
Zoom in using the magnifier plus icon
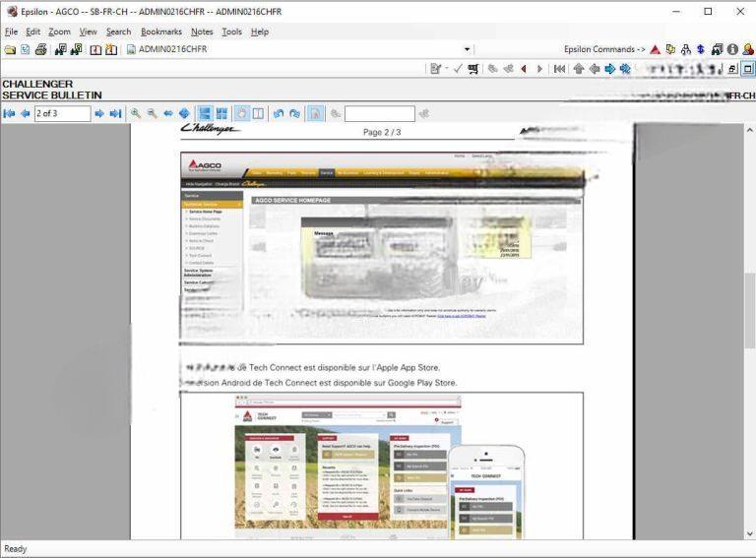coord(136,114)
